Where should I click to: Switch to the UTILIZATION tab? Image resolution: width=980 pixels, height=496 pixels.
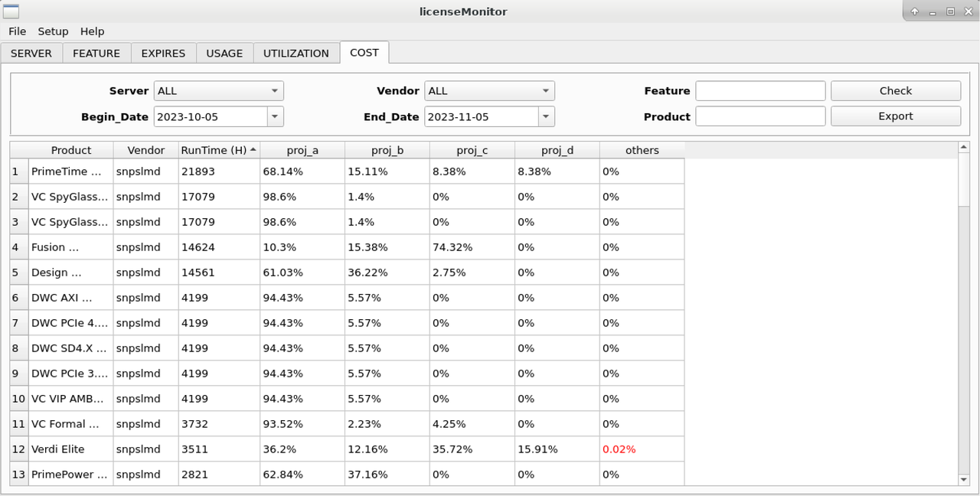pyautogui.click(x=296, y=53)
